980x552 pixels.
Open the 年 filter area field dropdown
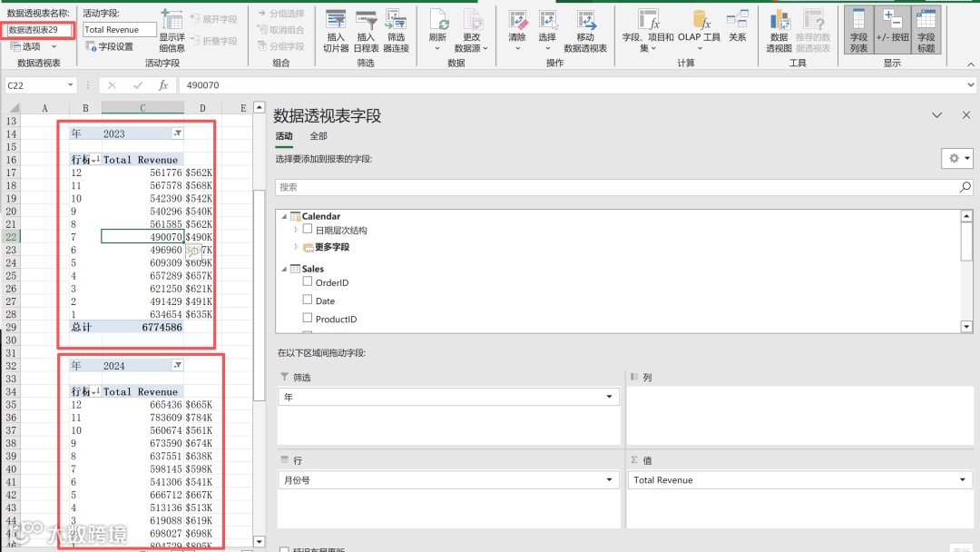610,397
